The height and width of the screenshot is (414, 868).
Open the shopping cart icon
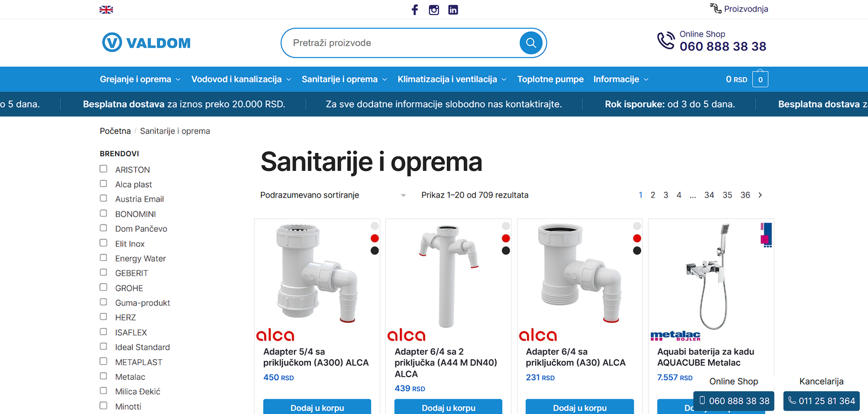760,79
